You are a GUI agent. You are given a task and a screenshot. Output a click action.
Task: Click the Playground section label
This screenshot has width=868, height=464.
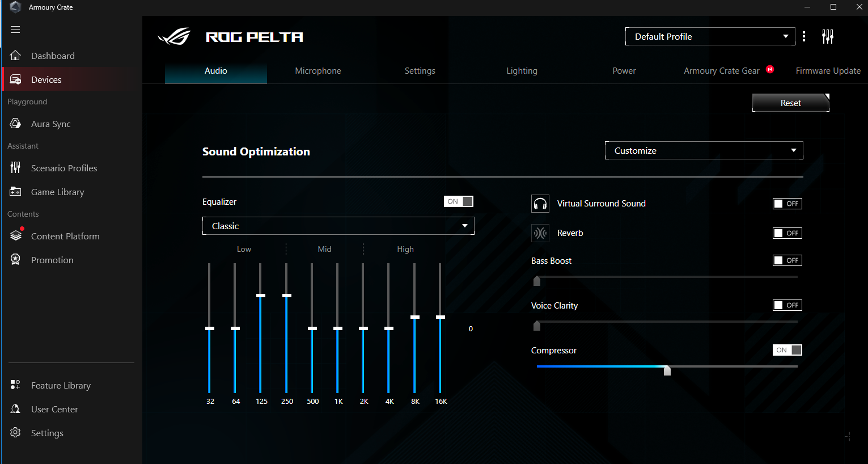tap(27, 102)
